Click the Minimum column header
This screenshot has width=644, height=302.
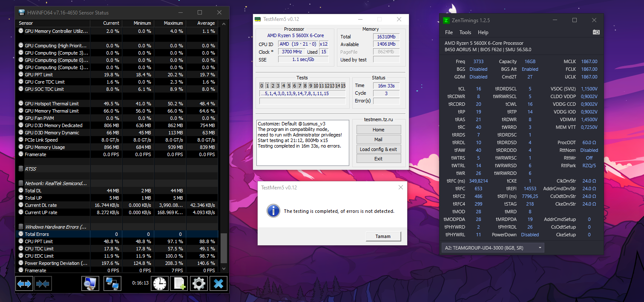click(138, 23)
